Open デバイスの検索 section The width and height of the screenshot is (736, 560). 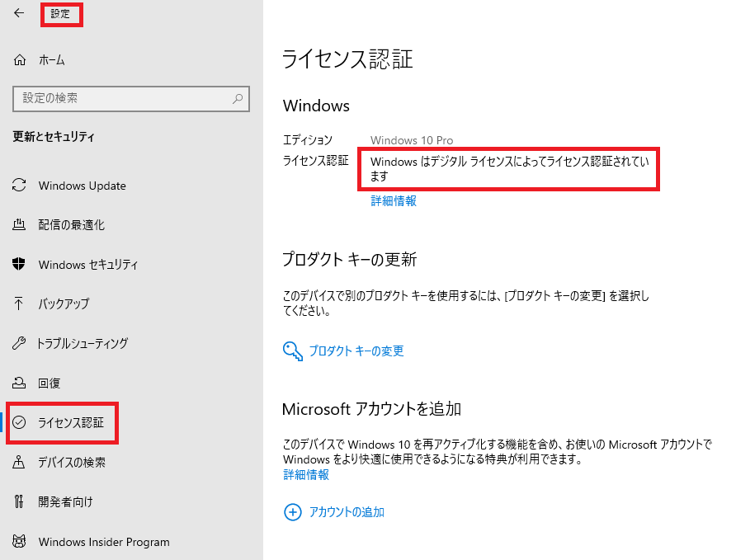[x=72, y=463]
